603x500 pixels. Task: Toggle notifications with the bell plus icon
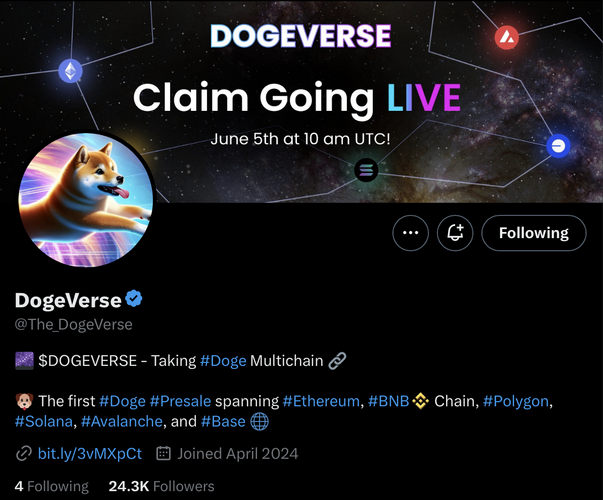455,233
